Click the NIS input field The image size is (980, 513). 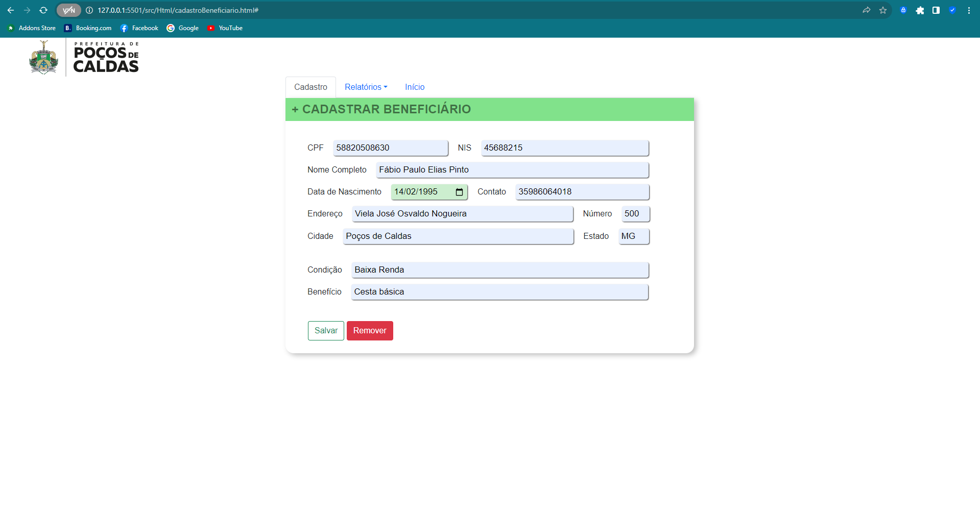point(565,148)
